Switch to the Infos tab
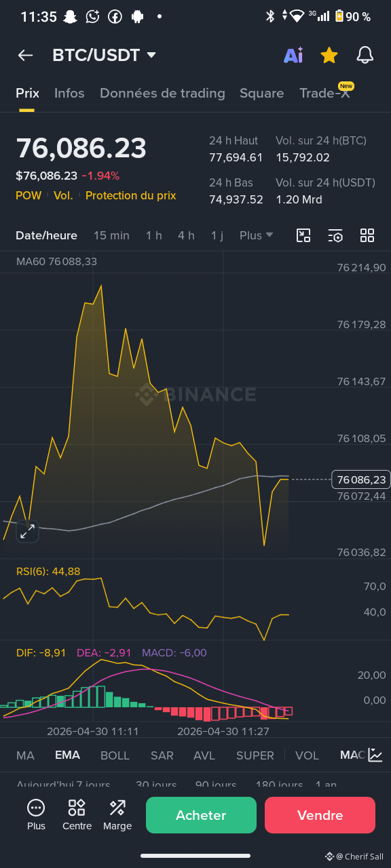This screenshot has width=391, height=868. (69, 94)
